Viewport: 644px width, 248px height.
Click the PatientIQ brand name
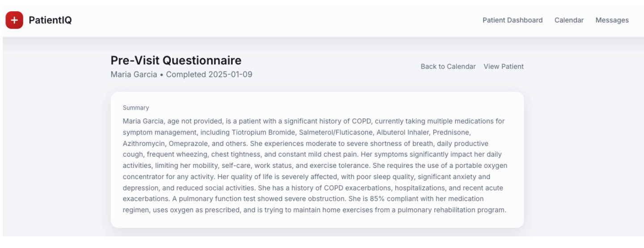tap(50, 20)
